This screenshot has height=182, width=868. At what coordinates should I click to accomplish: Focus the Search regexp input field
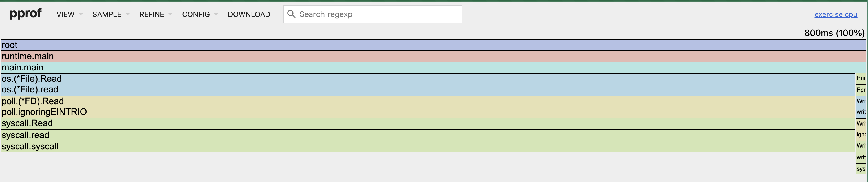[x=373, y=14]
